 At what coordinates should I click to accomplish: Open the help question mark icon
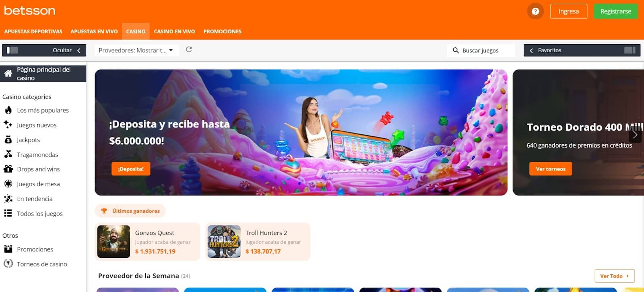pyautogui.click(x=535, y=11)
